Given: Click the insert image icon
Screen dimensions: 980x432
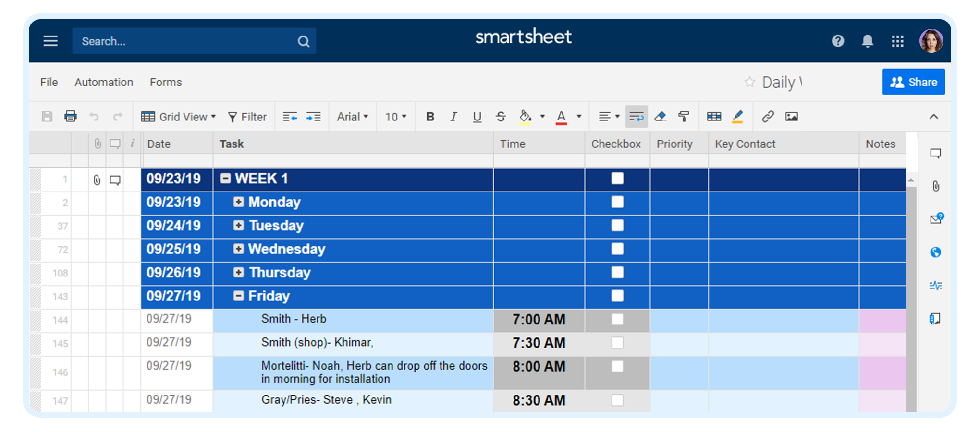Looking at the screenshot, I should point(792,117).
